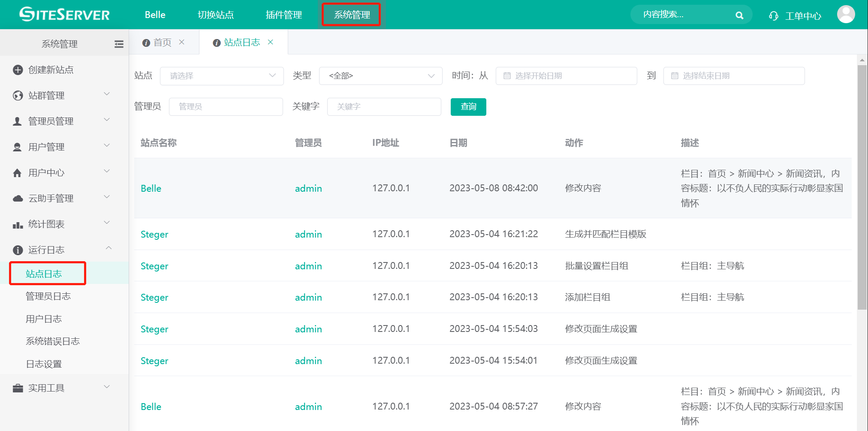Image resolution: width=868 pixels, height=431 pixels.
Task: Select 管理员日志 in the sidebar
Action: (48, 296)
